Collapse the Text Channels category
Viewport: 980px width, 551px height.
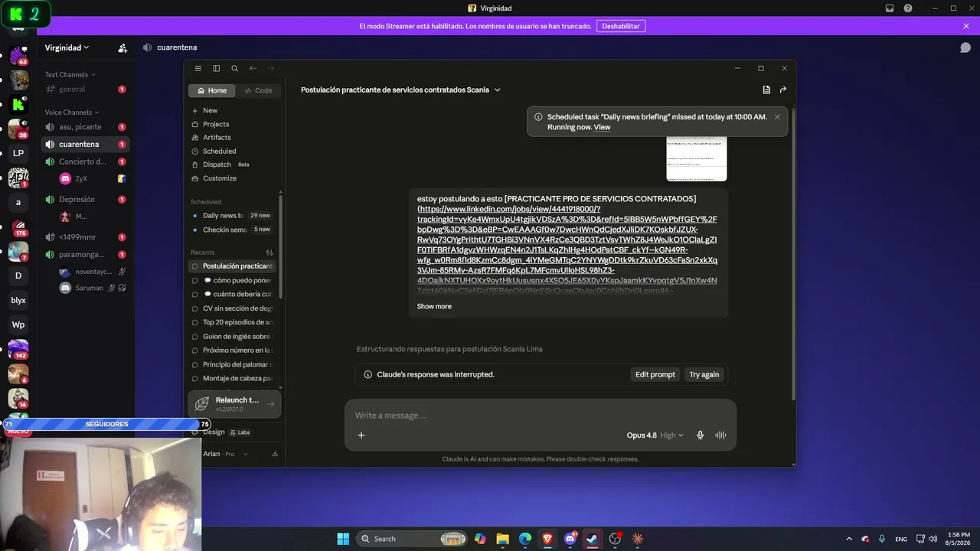(70, 74)
